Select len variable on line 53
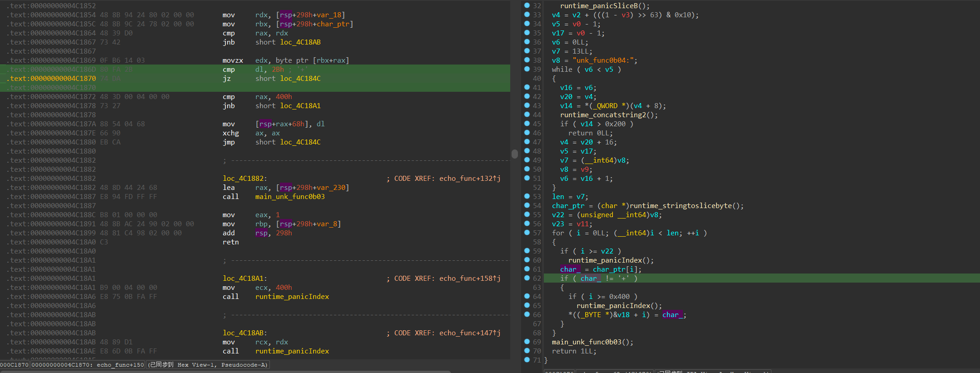 (558, 197)
